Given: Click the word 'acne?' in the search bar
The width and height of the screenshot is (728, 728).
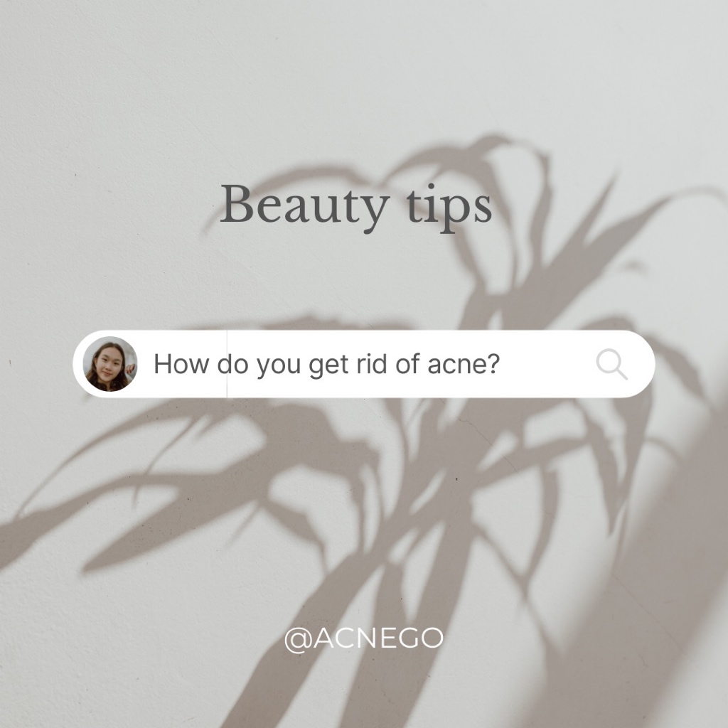Looking at the screenshot, I should tap(464, 364).
